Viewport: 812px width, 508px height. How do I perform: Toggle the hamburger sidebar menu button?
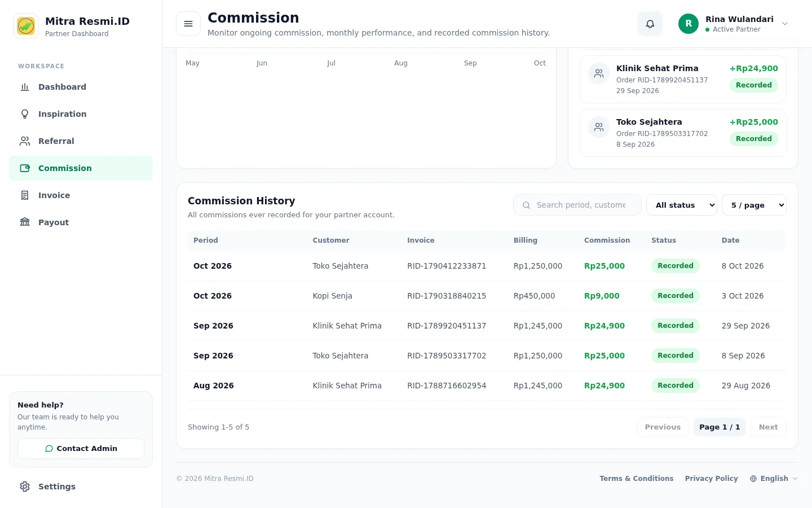(188, 24)
